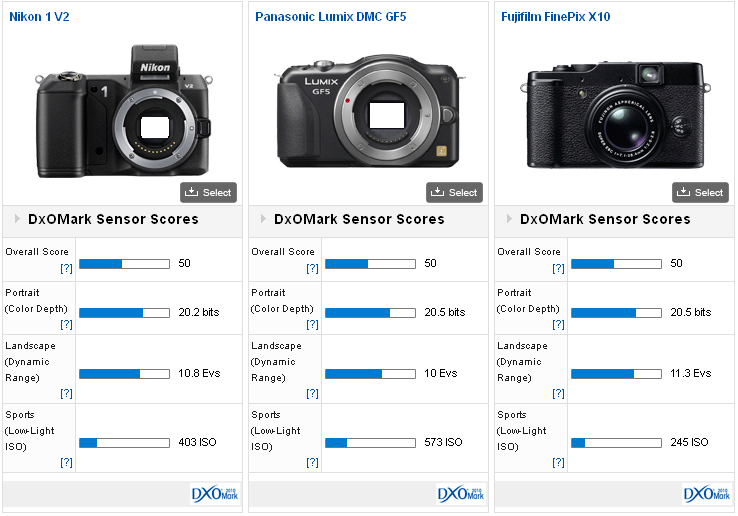Open Overall Score help for Panasonic GF5
This screenshot has width=738, height=516.
coord(313,268)
